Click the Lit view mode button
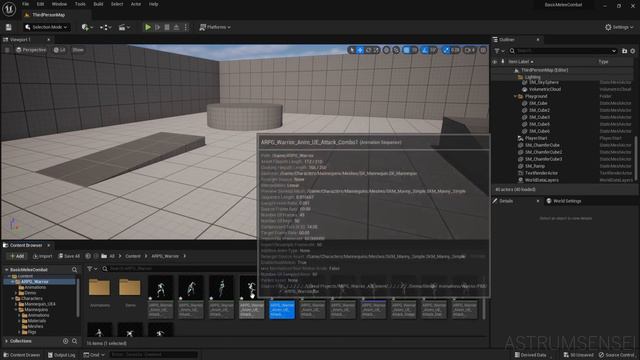The width and height of the screenshot is (640, 360). pos(60,50)
